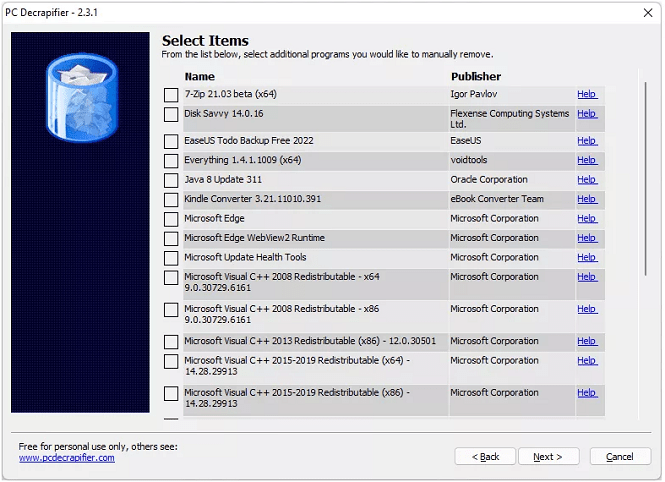Select the EaseUS Todo Backup Free 2022 checkbox
This screenshot has height=482, width=665.
click(171, 142)
